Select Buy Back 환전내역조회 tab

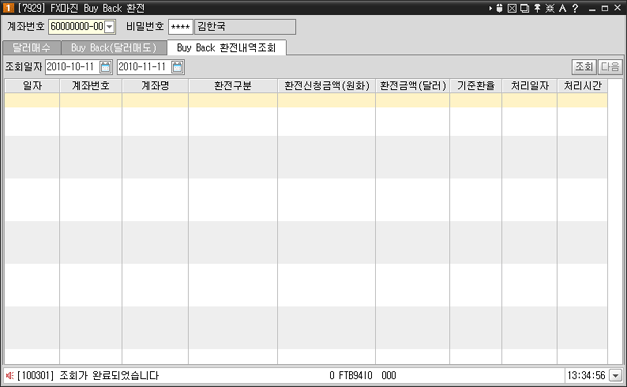point(226,48)
